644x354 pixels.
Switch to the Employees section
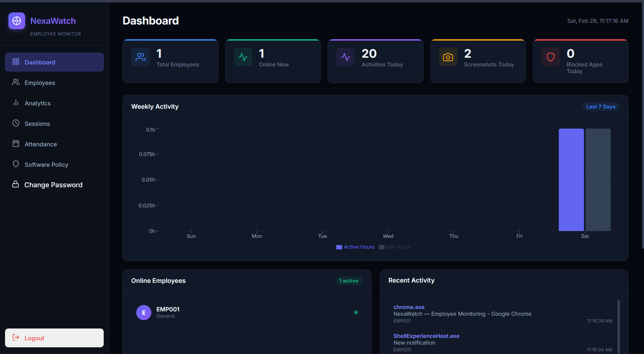click(x=40, y=83)
